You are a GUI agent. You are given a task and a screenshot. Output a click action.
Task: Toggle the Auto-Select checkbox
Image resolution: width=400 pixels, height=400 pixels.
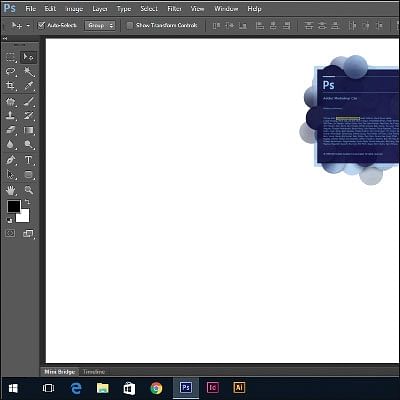tap(41, 25)
